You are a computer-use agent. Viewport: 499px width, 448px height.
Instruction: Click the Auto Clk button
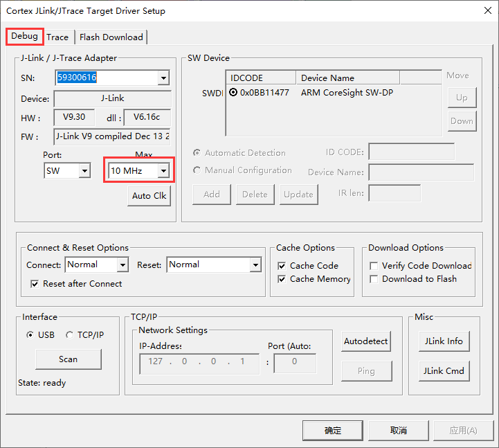[x=149, y=196]
